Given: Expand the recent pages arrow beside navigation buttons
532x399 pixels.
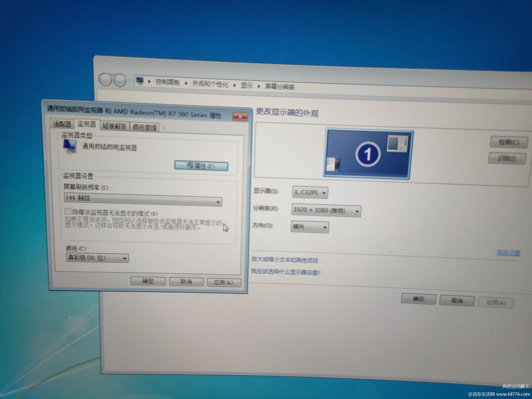Looking at the screenshot, I should [130, 81].
